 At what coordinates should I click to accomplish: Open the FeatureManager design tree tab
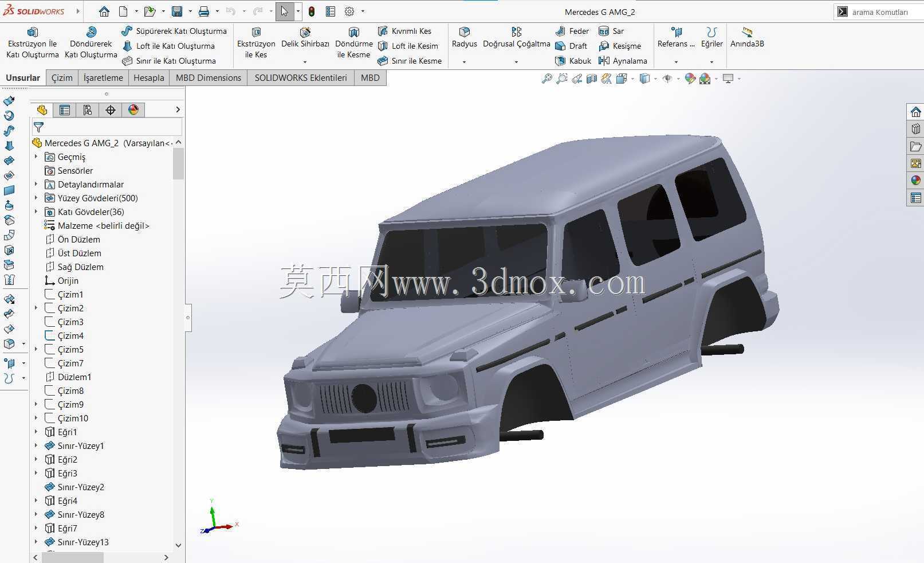pyautogui.click(x=42, y=110)
